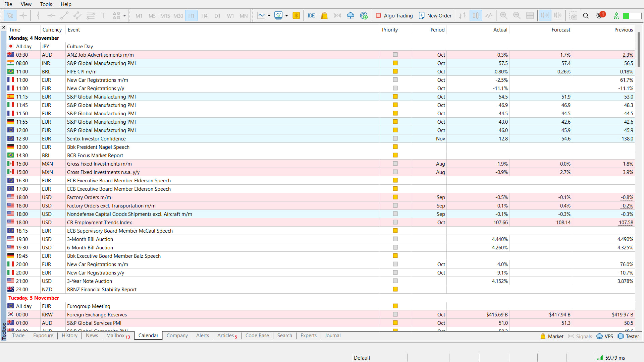Screen dimensions: 644x362
Task: Open the File menu
Action: [x=8, y=4]
